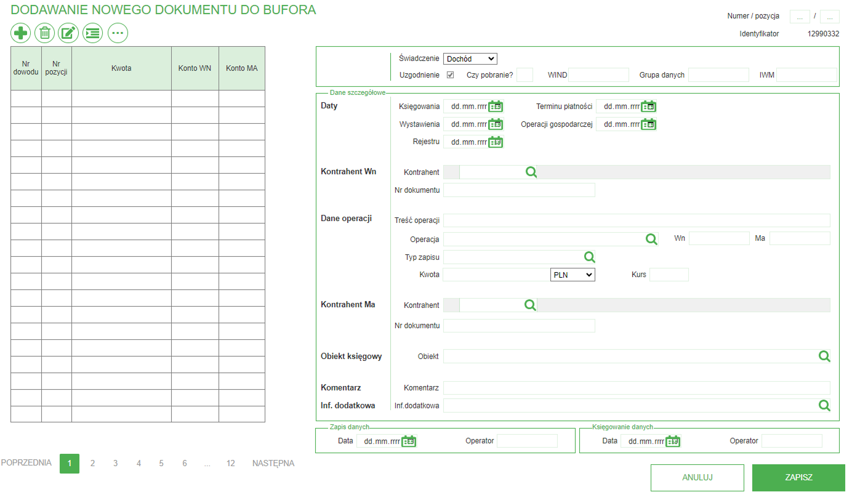Screen dimensions: 868x500
Task: Click search icon in Obiekt field
Action: pos(824,356)
